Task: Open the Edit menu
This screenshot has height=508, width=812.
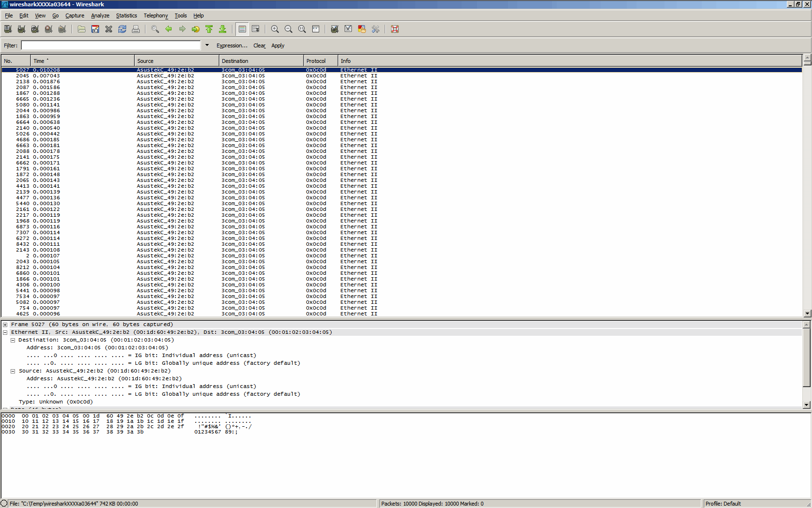Action: pyautogui.click(x=24, y=15)
